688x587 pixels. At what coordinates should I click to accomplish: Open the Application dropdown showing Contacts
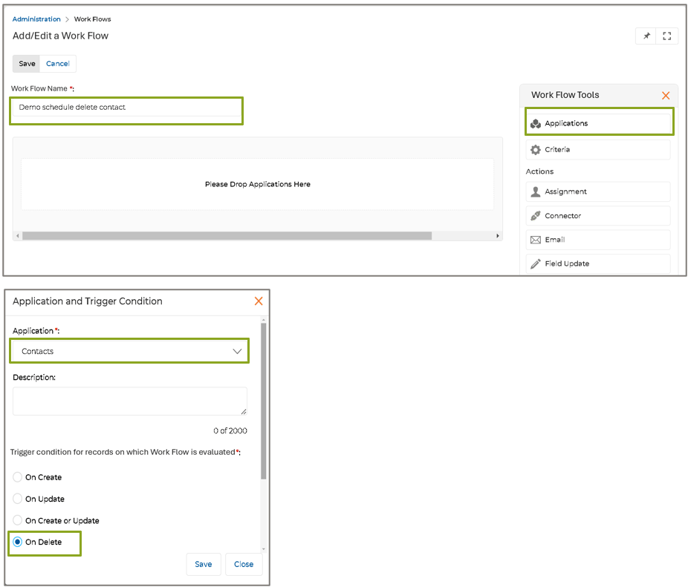[x=128, y=351]
